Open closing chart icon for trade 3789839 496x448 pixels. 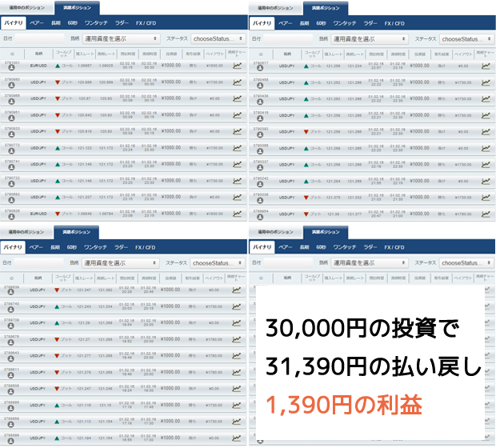tap(236, 290)
